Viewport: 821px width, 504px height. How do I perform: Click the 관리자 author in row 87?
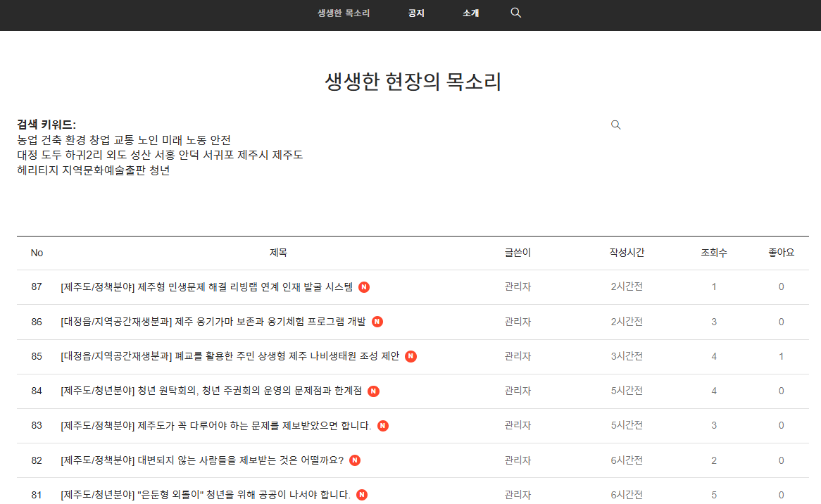coord(518,286)
